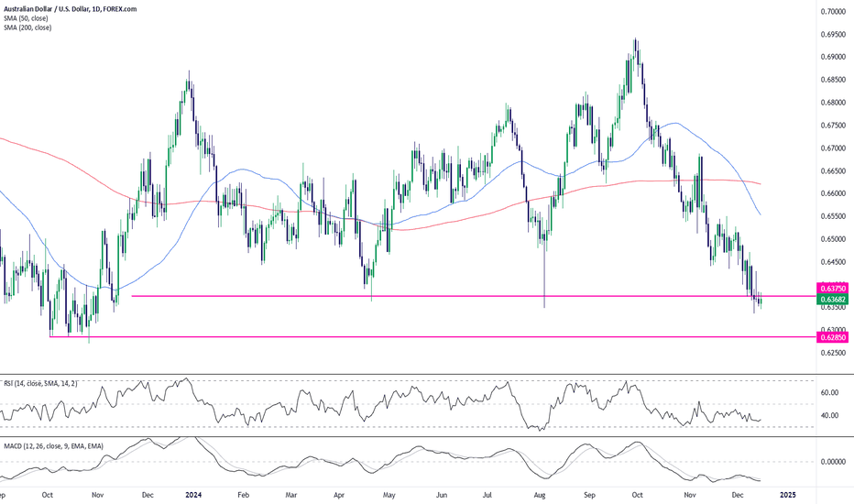The image size is (854, 504).
Task: Click the Jul label on time axis
Action: pyautogui.click(x=487, y=495)
